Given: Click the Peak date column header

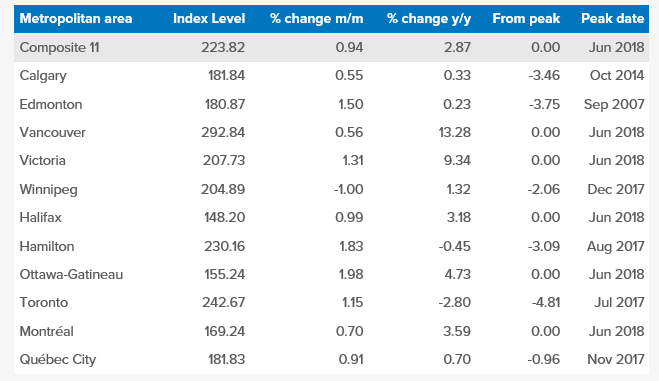Looking at the screenshot, I should pyautogui.click(x=612, y=18).
